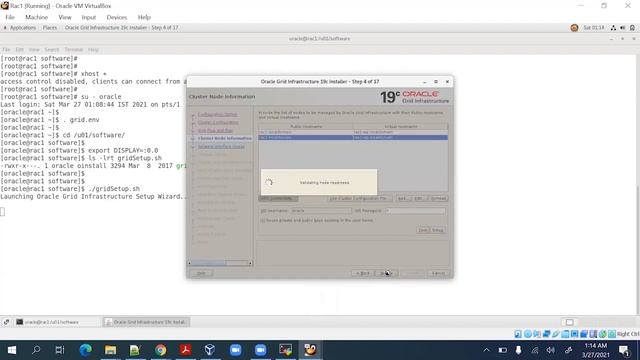Click the installer Back button

coord(362,273)
